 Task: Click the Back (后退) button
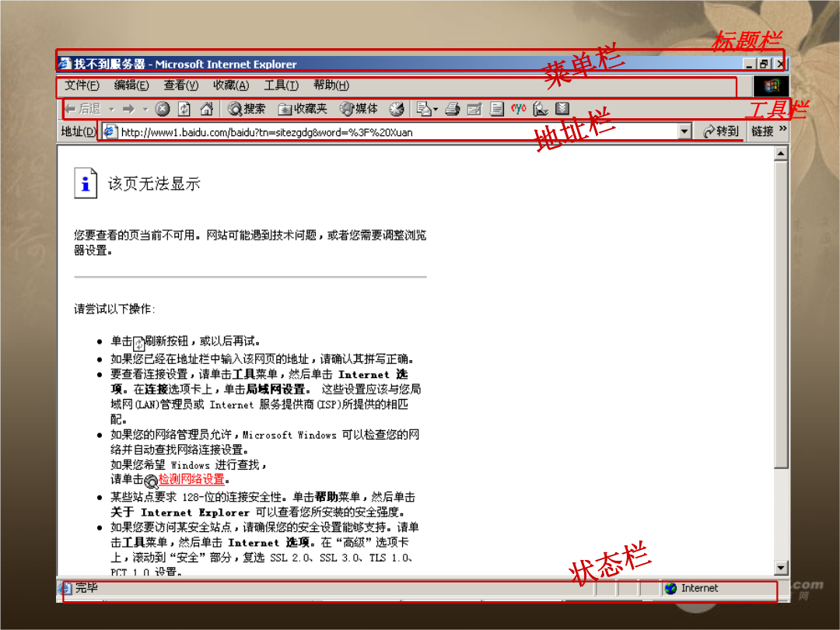(82, 109)
